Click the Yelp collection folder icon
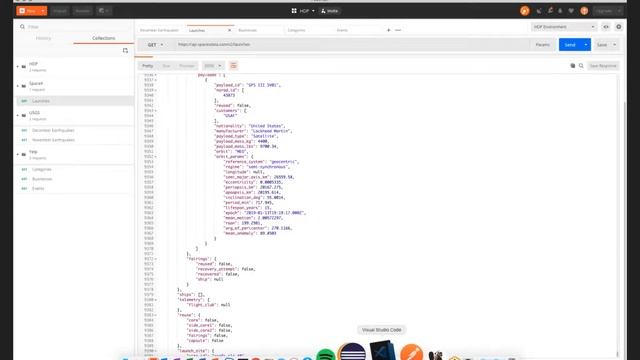640x360 pixels. point(24,154)
